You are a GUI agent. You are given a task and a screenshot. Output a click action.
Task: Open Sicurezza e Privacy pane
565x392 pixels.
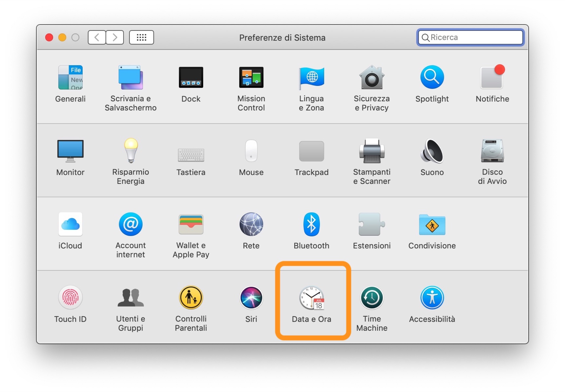[x=371, y=77]
